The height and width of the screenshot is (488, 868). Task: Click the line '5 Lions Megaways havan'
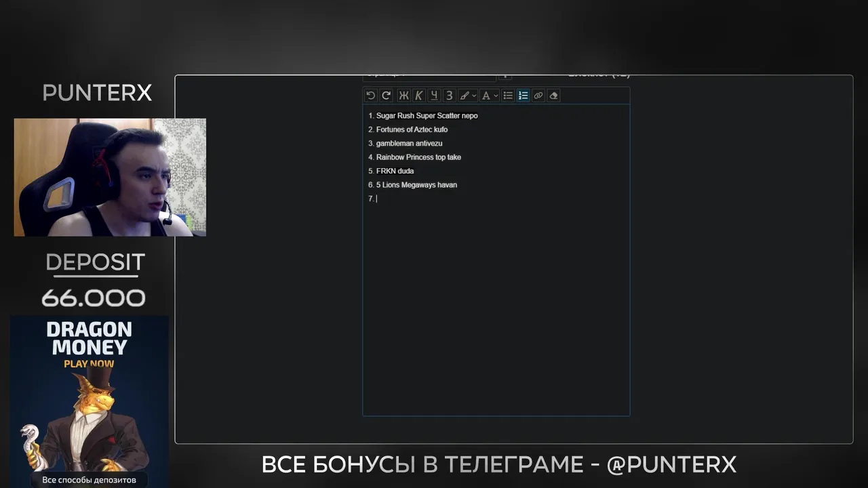416,185
